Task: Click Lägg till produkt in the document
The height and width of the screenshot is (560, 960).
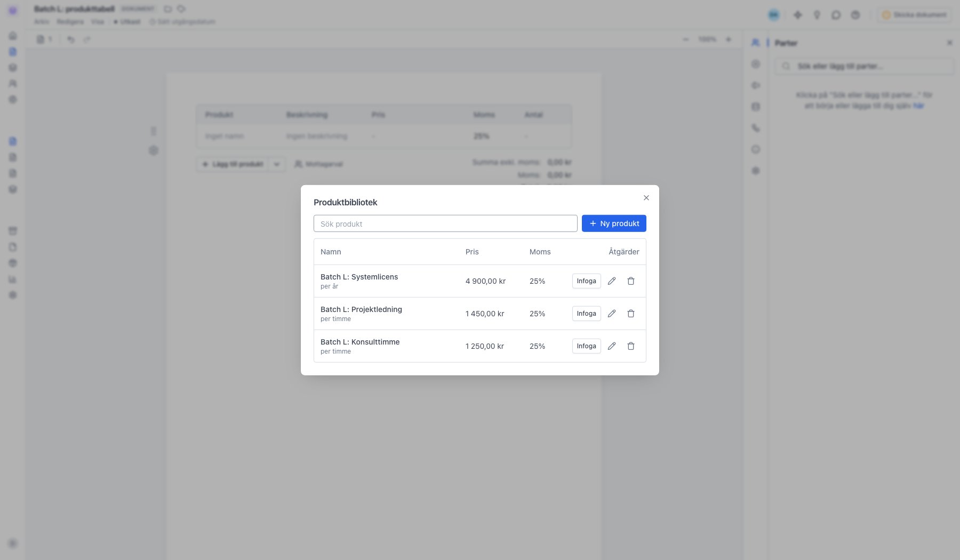Action: [x=233, y=164]
